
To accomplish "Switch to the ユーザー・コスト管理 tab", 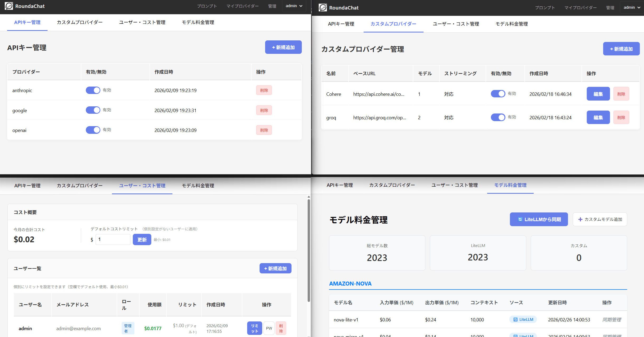I will (x=142, y=22).
